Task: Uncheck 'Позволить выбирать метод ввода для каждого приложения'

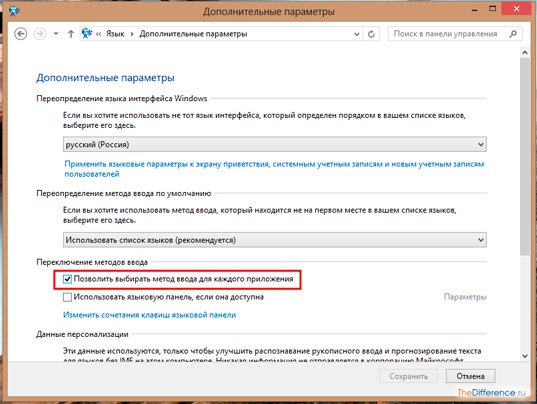Action: tap(67, 279)
